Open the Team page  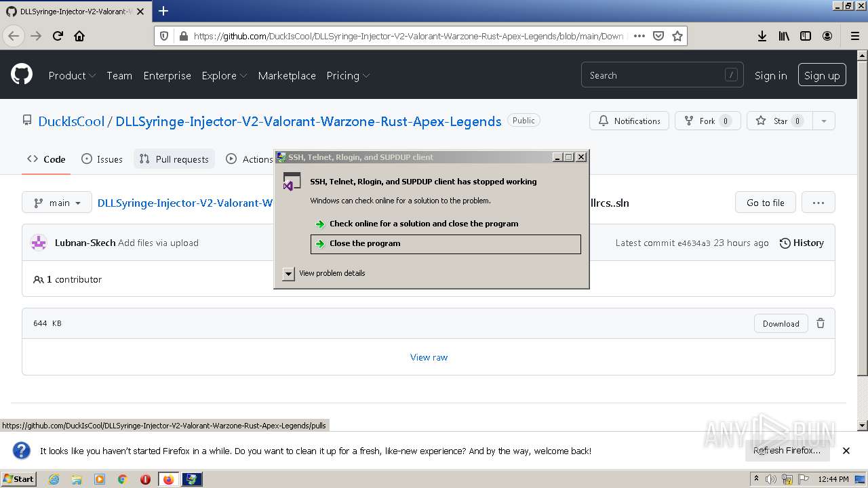(x=119, y=75)
